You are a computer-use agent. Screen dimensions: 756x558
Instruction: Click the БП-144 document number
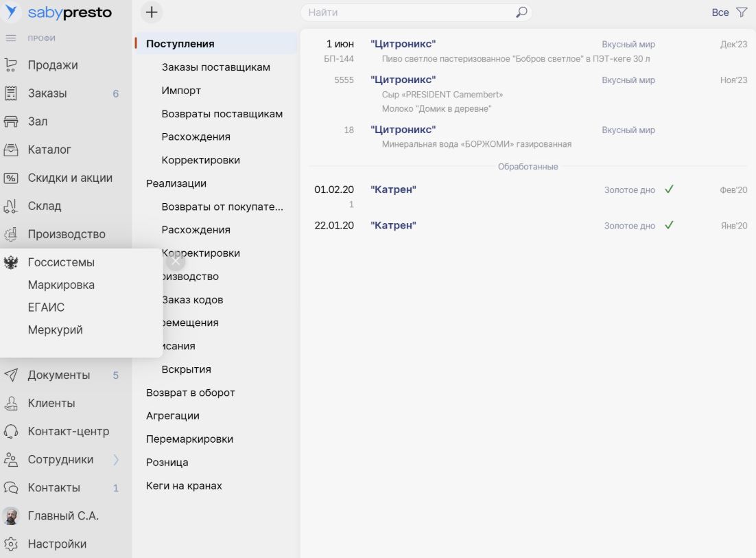pos(338,59)
